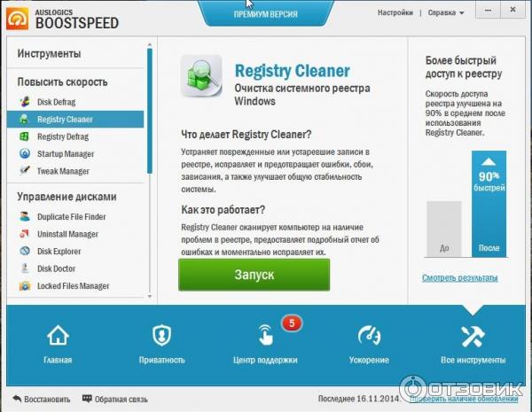
Task: Switch to the Ускорение tab
Action: click(x=369, y=344)
